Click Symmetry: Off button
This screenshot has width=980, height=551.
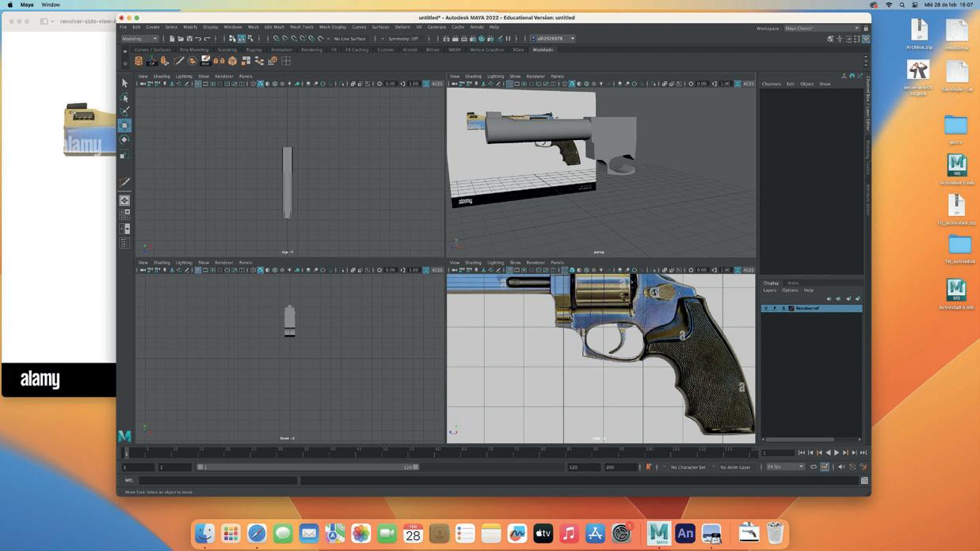tap(402, 39)
